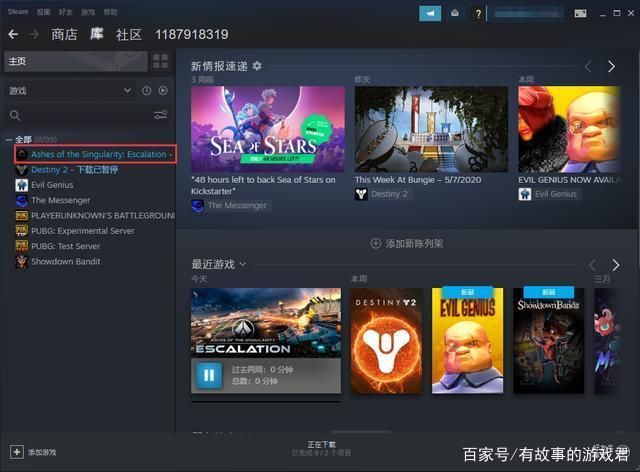Open Showdown Bandit recent game cover
Image resolution: width=640 pixels, height=472 pixels.
pyautogui.click(x=548, y=341)
